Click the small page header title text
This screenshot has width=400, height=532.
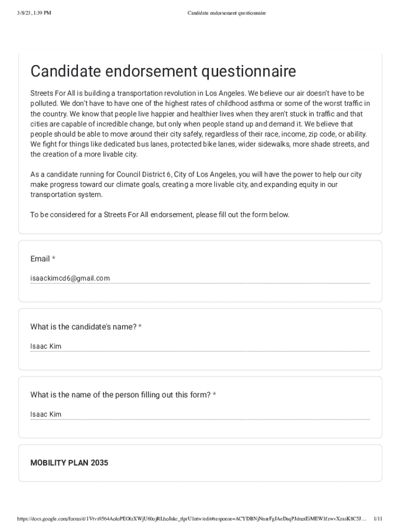pos(226,13)
